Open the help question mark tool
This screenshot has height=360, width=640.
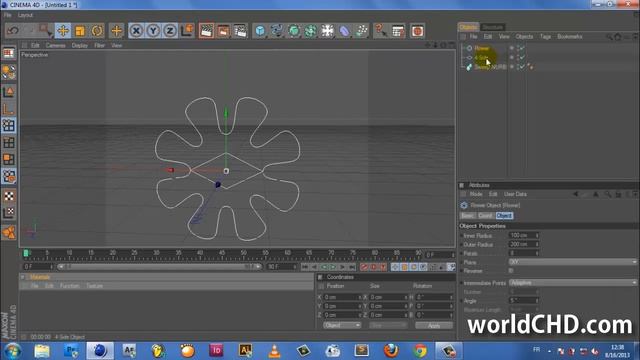(380, 31)
